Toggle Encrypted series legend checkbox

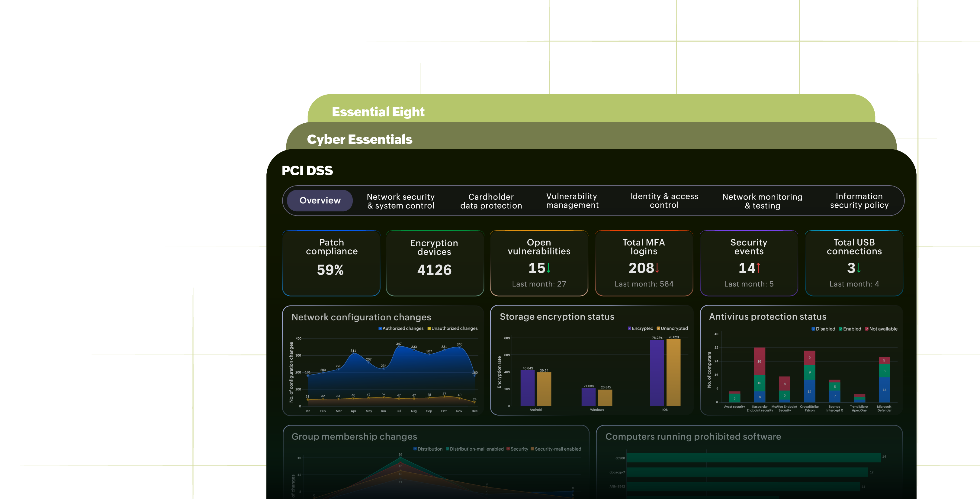630,328
